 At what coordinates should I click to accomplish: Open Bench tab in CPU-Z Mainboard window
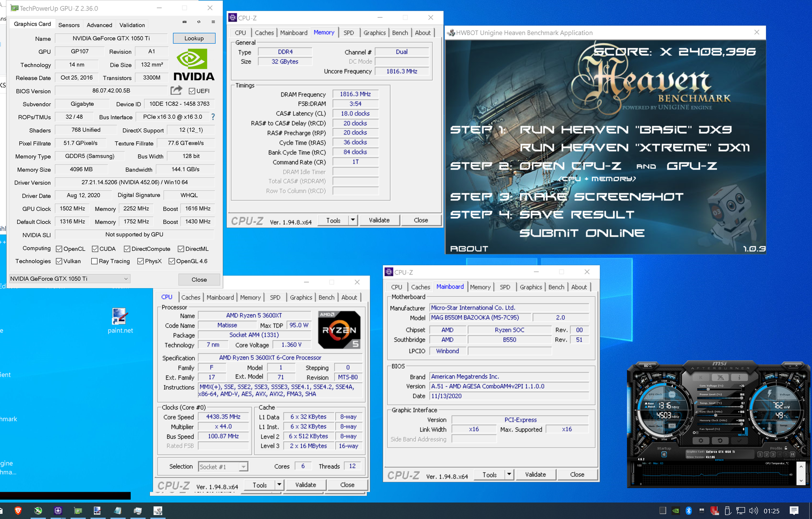pyautogui.click(x=556, y=287)
